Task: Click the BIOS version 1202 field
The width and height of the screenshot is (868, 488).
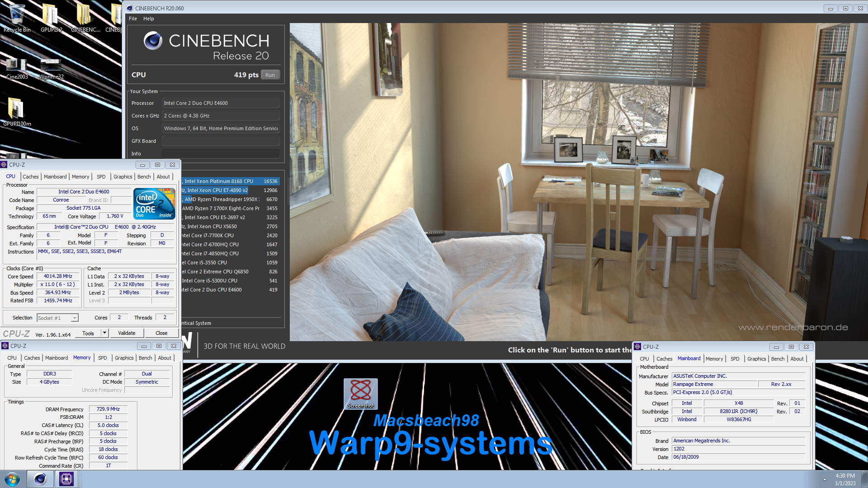Action: [x=738, y=449]
